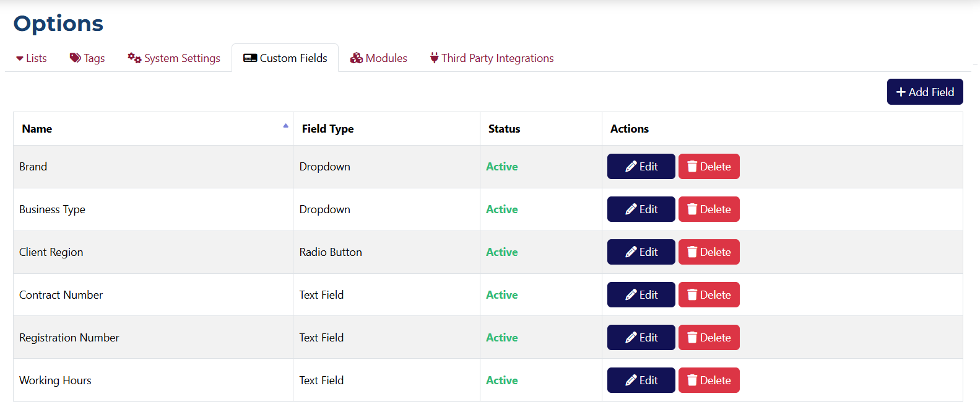Switch to the Tags tab
The image size is (980, 409).
[x=87, y=58]
